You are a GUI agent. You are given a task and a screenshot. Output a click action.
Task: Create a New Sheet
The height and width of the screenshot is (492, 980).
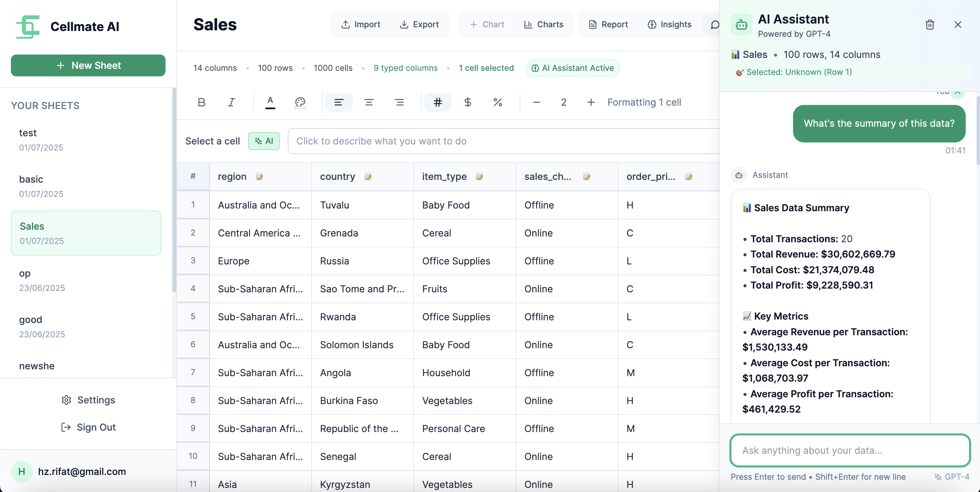[88, 65]
